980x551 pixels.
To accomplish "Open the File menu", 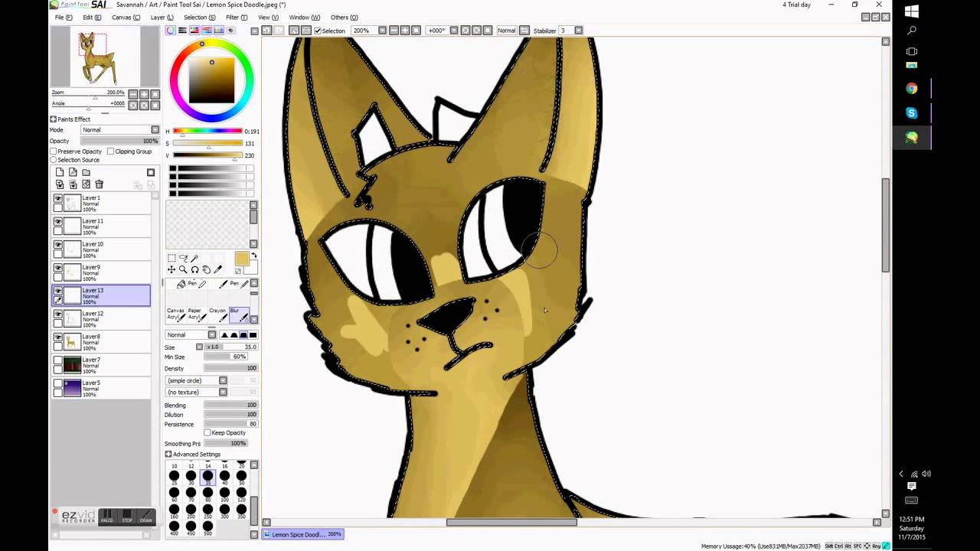I will [64, 18].
